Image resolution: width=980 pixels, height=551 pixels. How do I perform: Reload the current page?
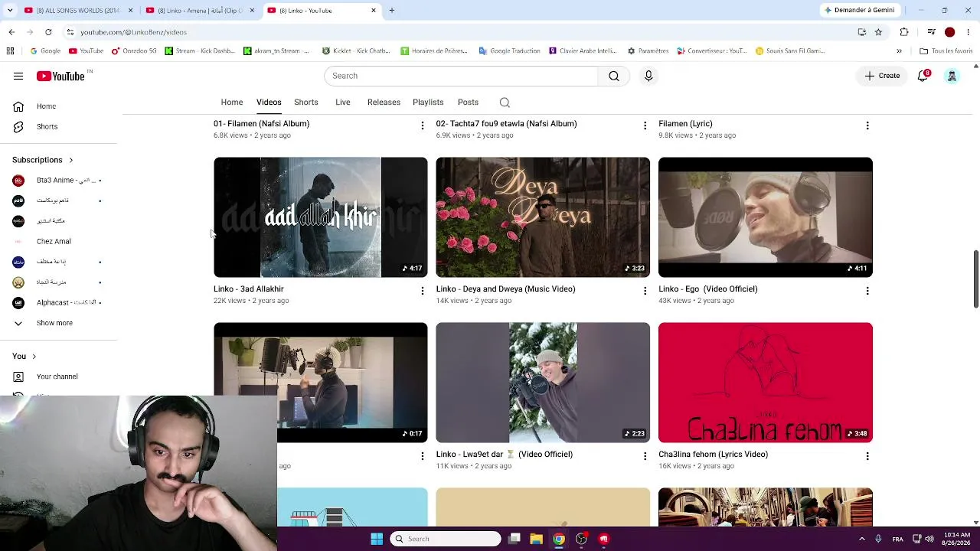tap(48, 32)
